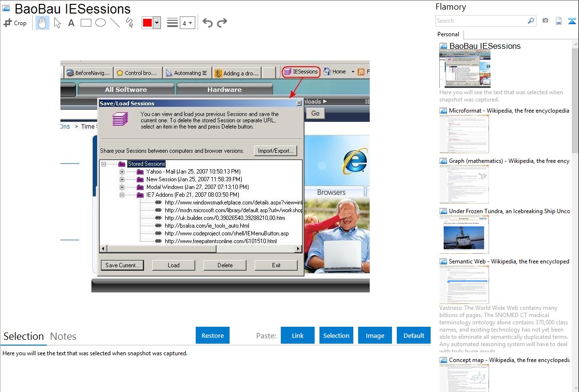This screenshot has height=392, width=579.
Task: Paste as Selection
Action: click(x=336, y=335)
